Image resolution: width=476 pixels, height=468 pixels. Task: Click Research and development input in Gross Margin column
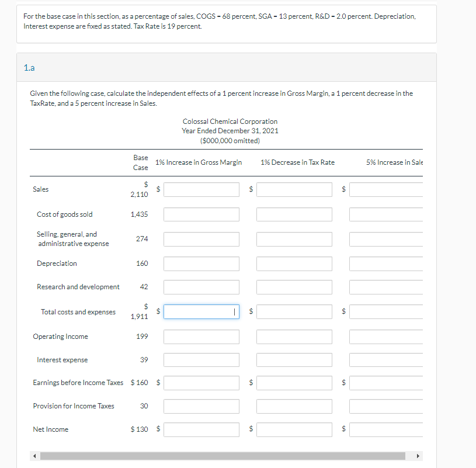201,287
